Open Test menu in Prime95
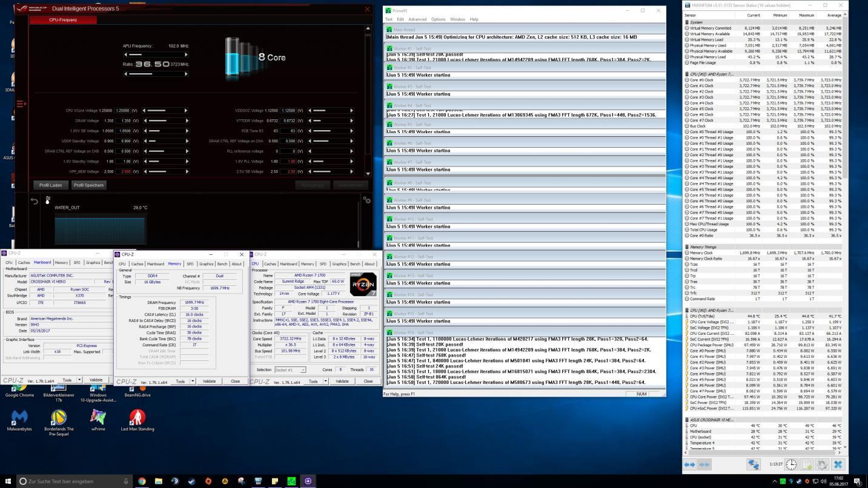The width and height of the screenshot is (868, 488). tap(389, 19)
